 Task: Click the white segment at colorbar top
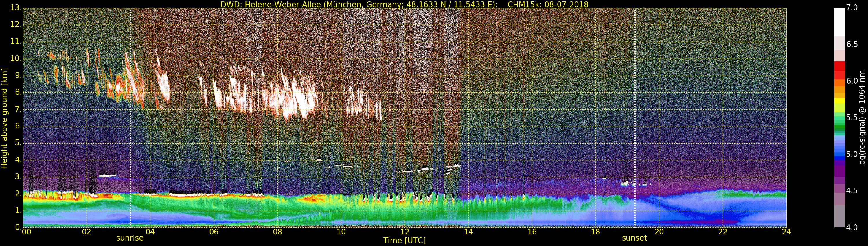pos(839,22)
